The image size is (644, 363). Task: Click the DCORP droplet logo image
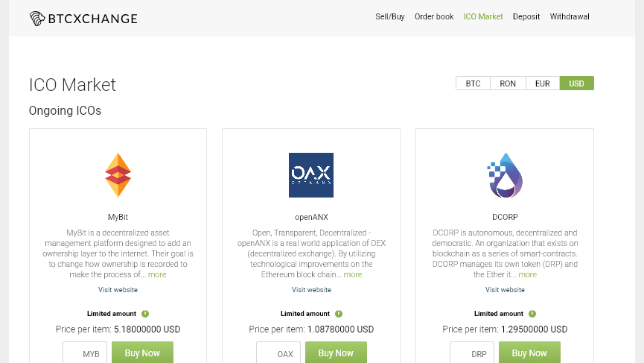pos(505,176)
